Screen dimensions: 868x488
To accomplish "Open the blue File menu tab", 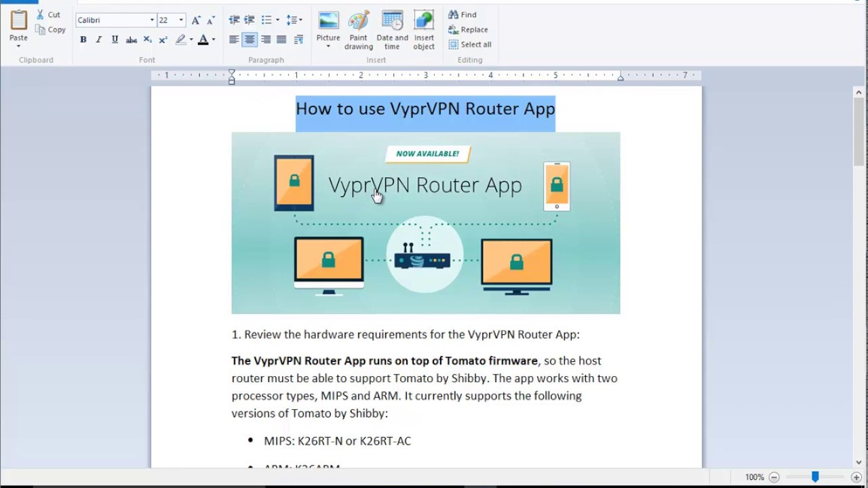I will click(x=19, y=2).
